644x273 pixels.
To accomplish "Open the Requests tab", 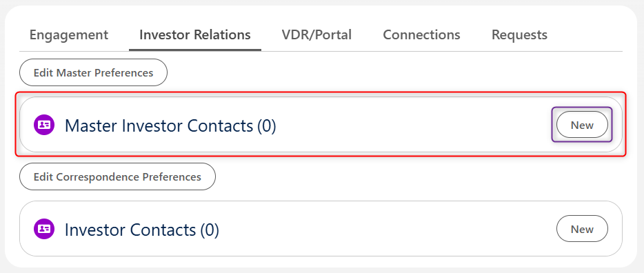I will (x=520, y=35).
